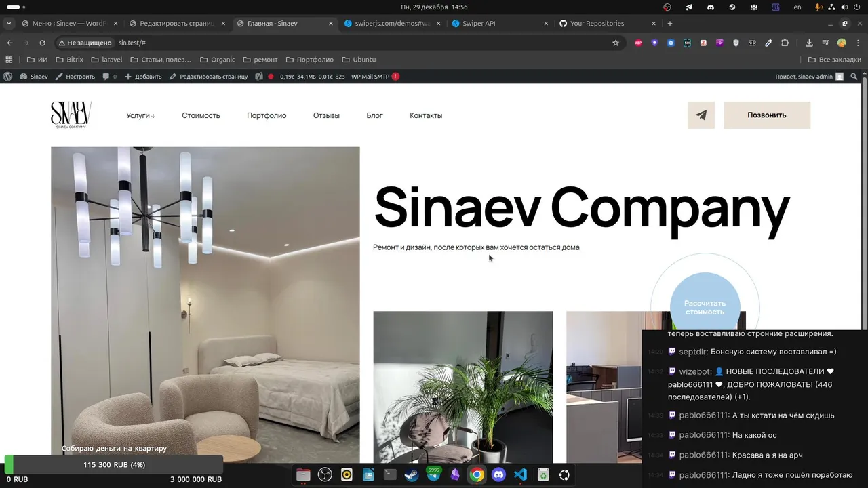Open the Настроить customizer link

click(75, 77)
